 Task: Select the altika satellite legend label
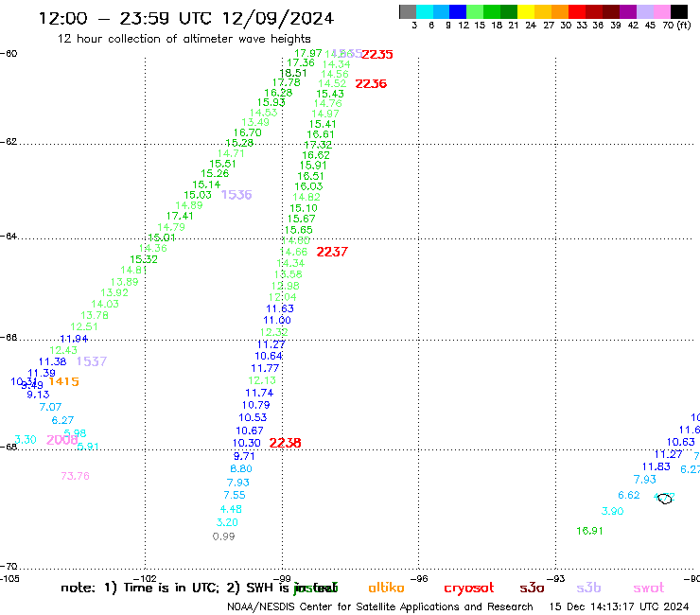coord(386,588)
